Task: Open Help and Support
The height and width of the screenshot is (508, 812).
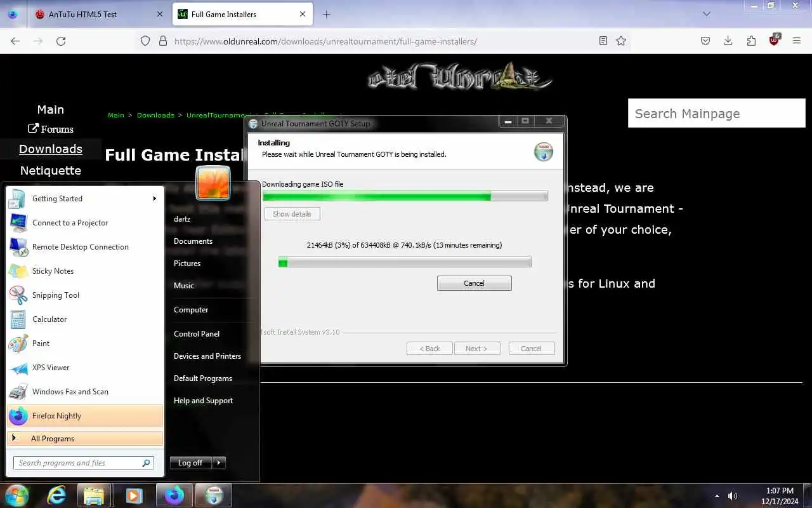Action: pos(203,401)
